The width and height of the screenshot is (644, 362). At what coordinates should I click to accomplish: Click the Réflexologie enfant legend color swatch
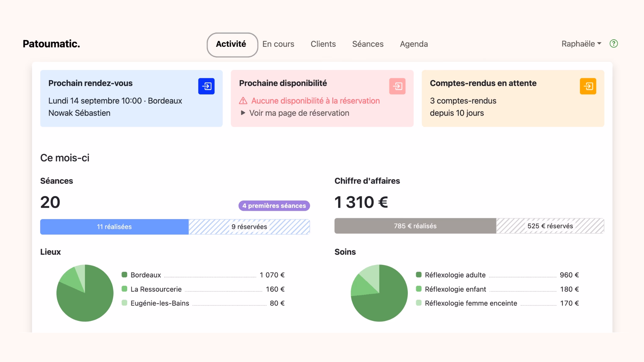[x=419, y=289]
